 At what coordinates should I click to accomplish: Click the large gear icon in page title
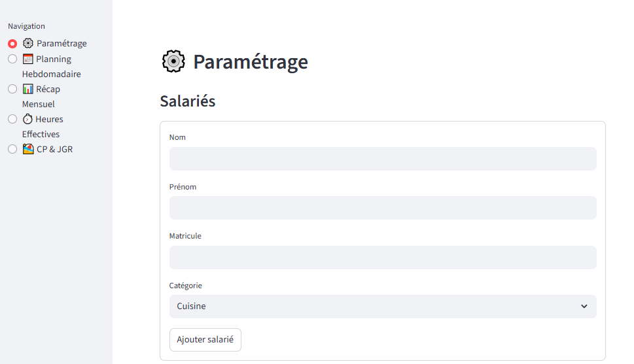[x=173, y=61]
